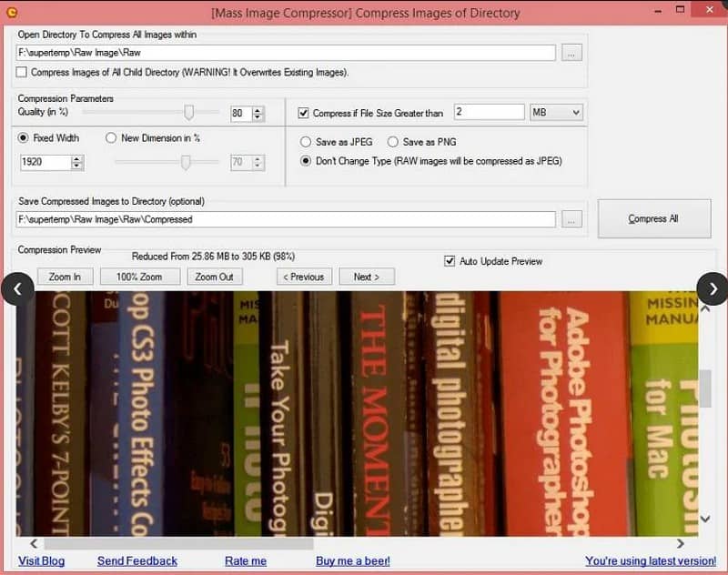Disable Auto Update Preview
Screen dimensions: 728x575
coord(449,261)
